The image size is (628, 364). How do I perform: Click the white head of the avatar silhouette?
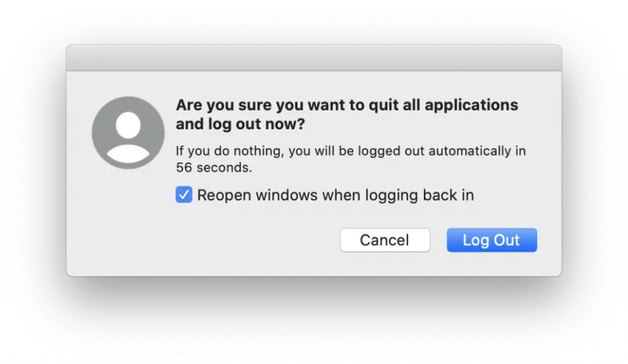click(x=128, y=123)
